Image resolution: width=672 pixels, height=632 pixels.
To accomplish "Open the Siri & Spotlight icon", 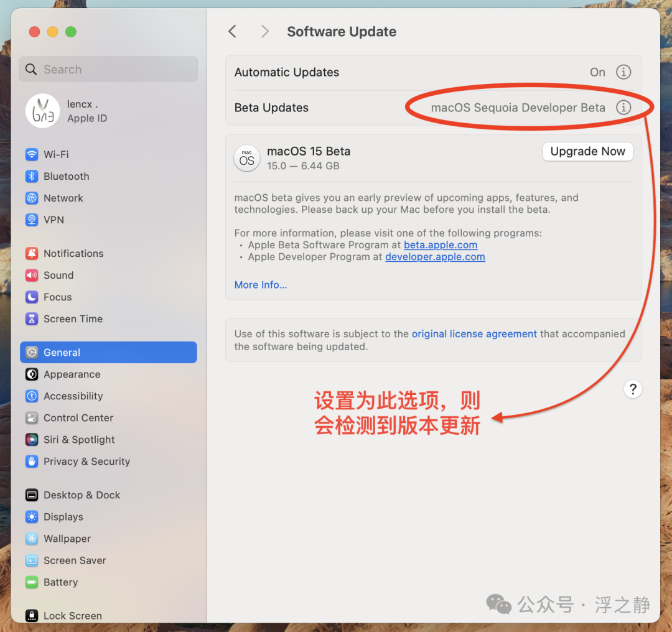I will (32, 440).
